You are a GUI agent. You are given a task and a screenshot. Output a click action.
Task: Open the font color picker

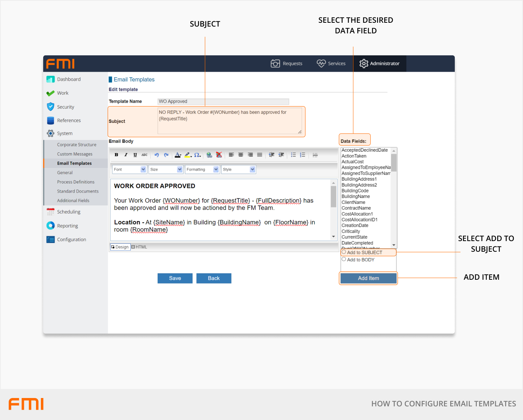pos(178,155)
